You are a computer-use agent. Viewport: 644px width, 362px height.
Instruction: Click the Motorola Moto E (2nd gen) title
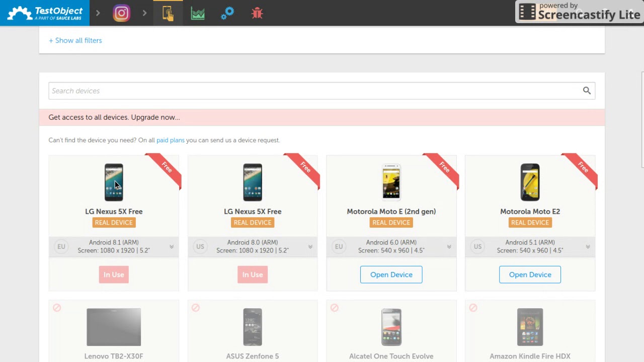(391, 212)
